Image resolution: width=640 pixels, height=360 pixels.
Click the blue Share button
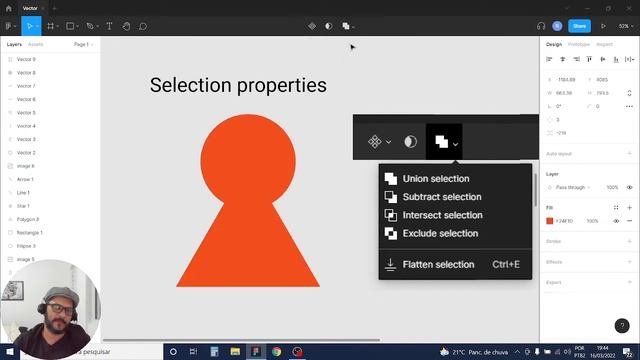point(579,26)
